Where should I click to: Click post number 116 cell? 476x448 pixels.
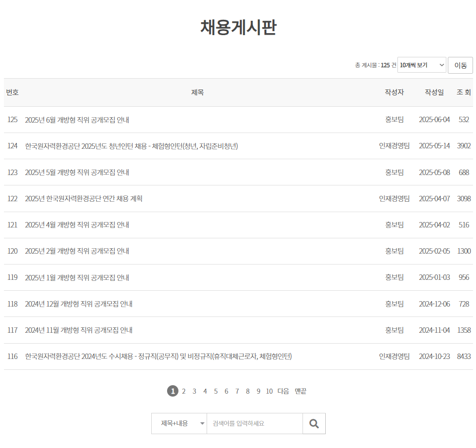(12, 357)
